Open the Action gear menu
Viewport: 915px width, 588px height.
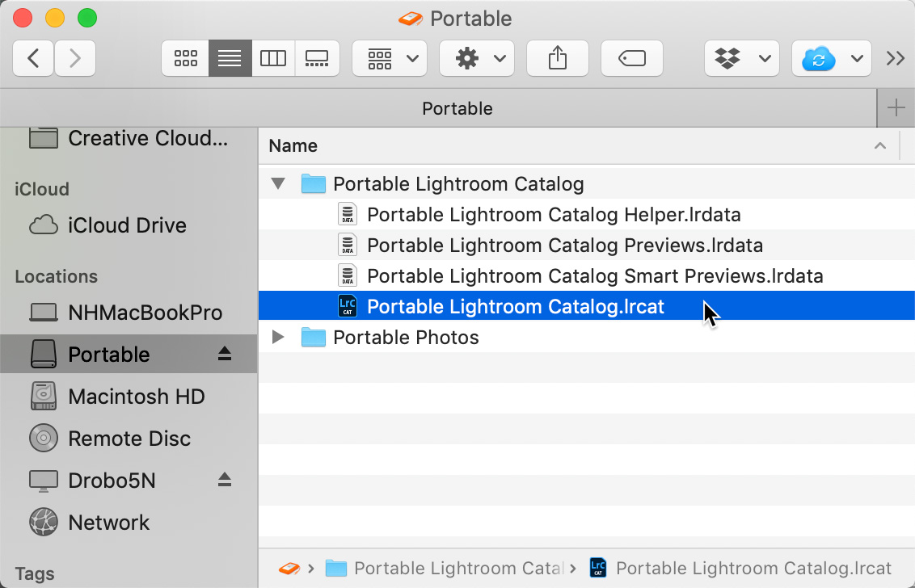click(476, 58)
